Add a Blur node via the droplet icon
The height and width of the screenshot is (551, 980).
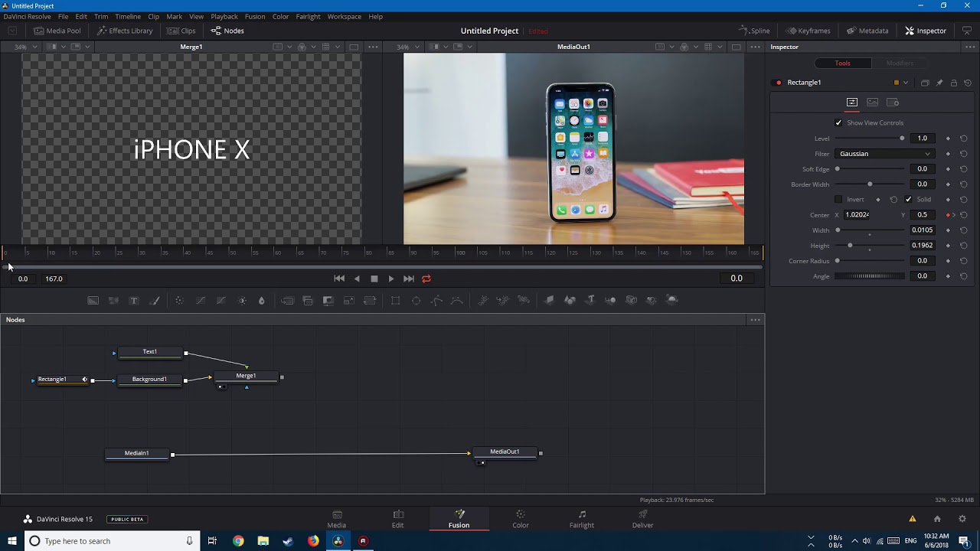[262, 301]
